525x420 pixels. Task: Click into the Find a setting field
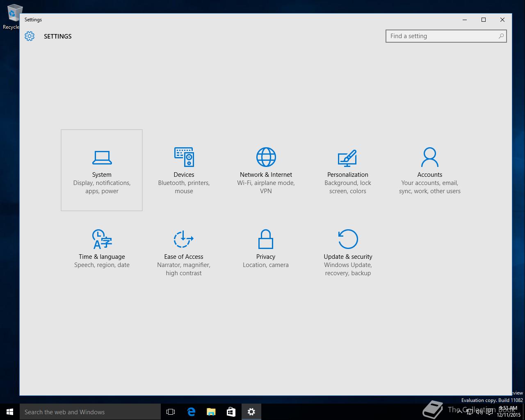coord(446,36)
